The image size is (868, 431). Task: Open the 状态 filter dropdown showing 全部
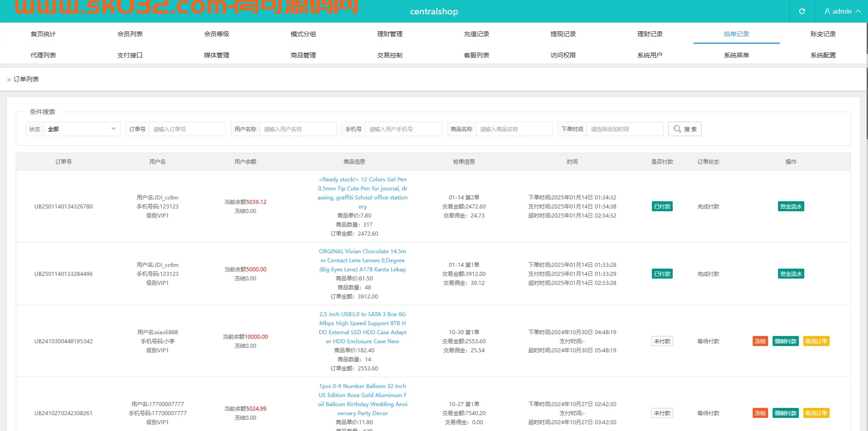(81, 129)
